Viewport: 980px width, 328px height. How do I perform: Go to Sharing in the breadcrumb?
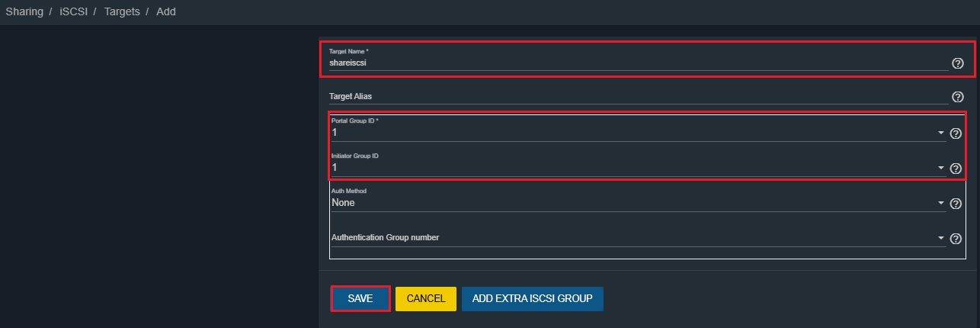tap(24, 11)
